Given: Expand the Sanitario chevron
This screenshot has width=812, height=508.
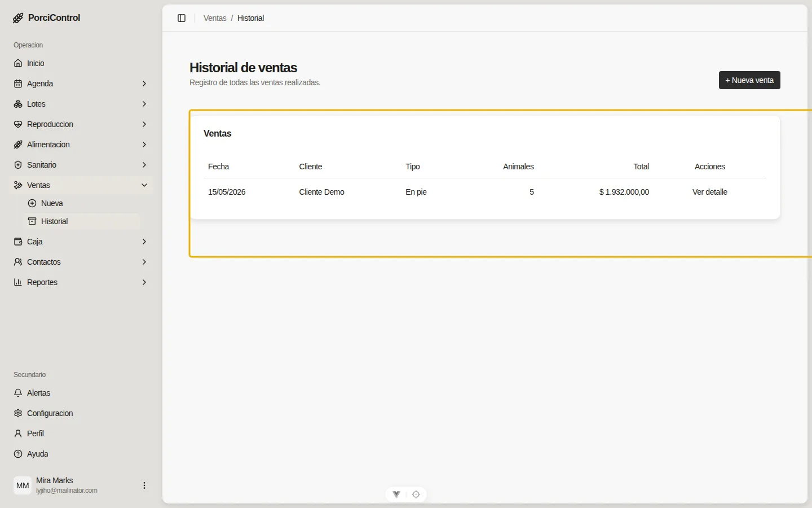Looking at the screenshot, I should click(144, 165).
